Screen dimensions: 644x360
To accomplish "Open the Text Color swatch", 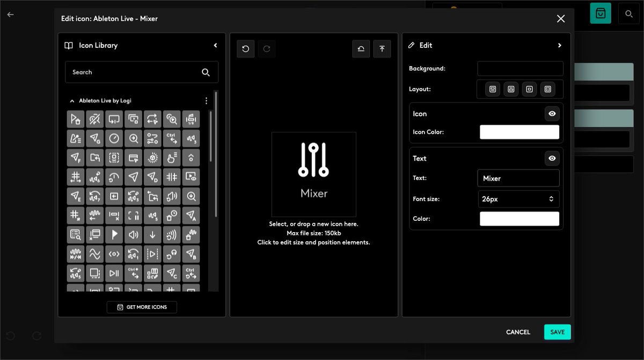I will coord(519,219).
